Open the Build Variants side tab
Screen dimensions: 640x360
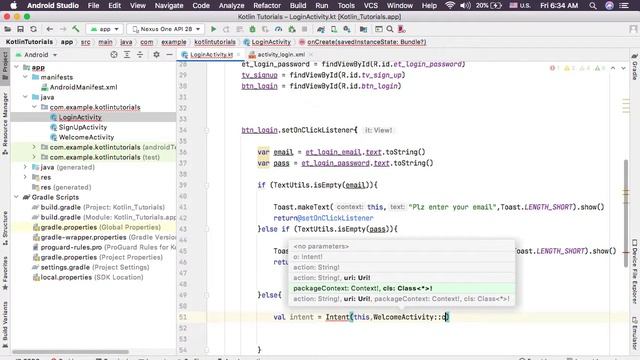[5, 324]
